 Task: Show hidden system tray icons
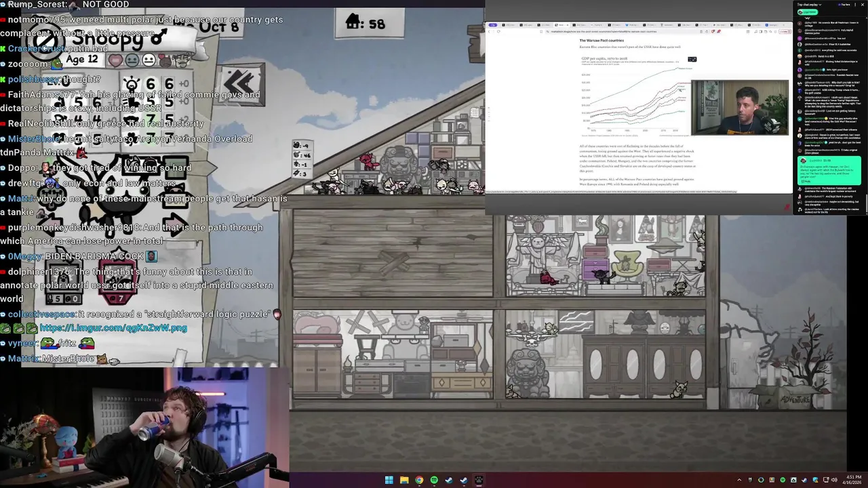(739, 480)
